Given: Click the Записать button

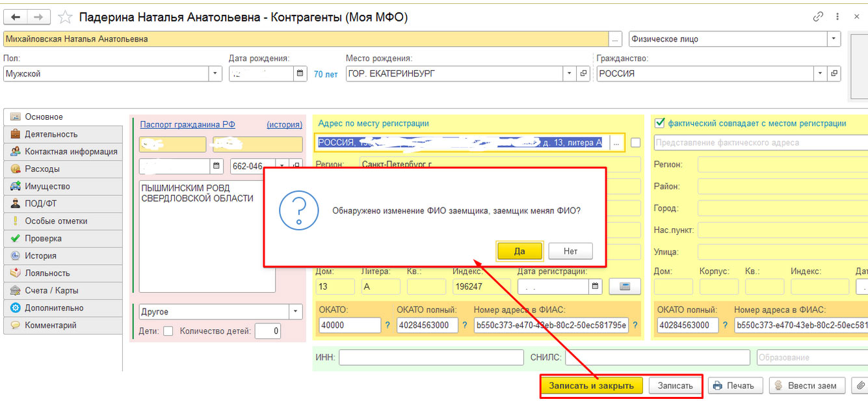Looking at the screenshot, I should 676,385.
